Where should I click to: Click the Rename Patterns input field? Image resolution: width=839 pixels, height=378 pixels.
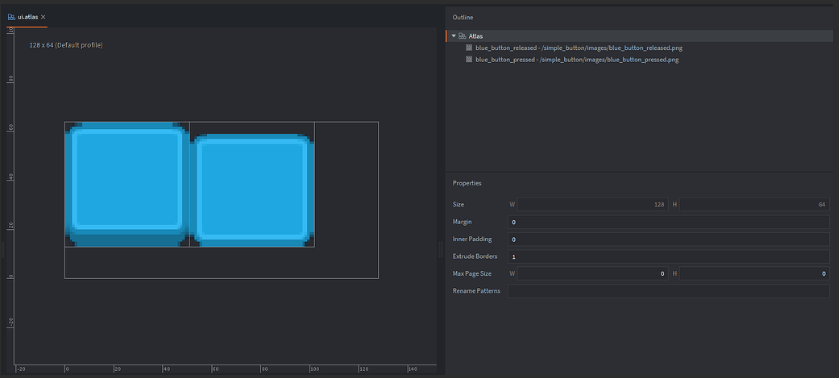pos(668,291)
